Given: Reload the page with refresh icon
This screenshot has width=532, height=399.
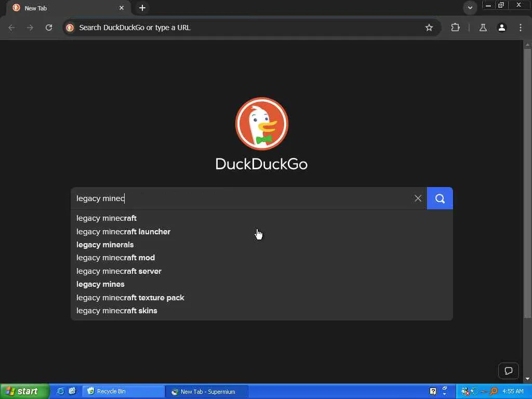Looking at the screenshot, I should click(x=49, y=28).
